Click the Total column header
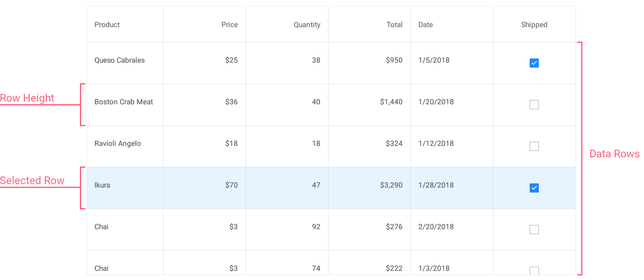This screenshot has width=644, height=280. click(x=369, y=24)
